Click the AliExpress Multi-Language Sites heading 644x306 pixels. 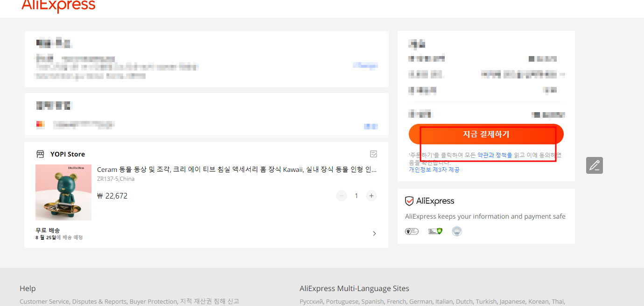click(x=354, y=288)
